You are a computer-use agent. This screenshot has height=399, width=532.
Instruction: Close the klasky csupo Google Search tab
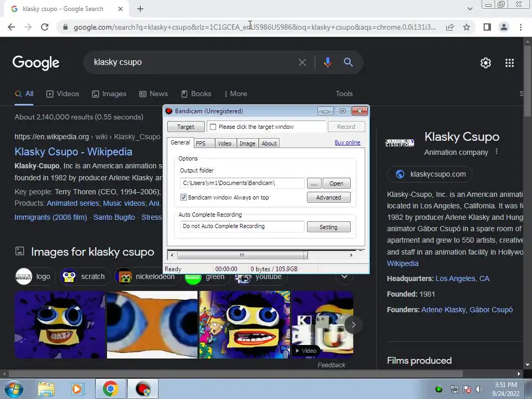(121, 9)
